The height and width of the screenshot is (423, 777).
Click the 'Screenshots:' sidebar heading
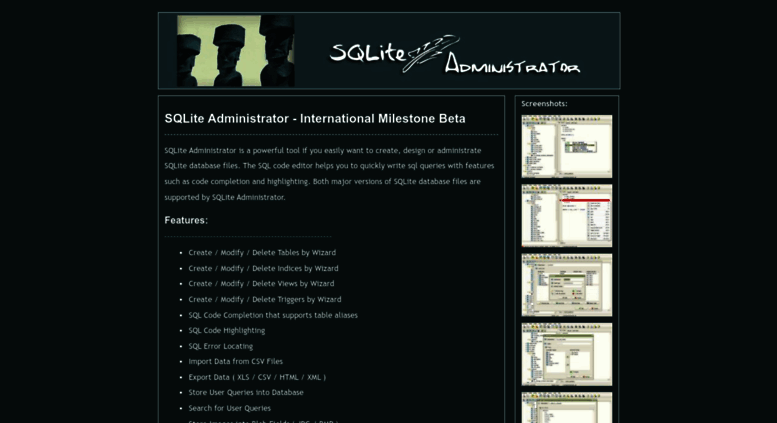click(544, 104)
